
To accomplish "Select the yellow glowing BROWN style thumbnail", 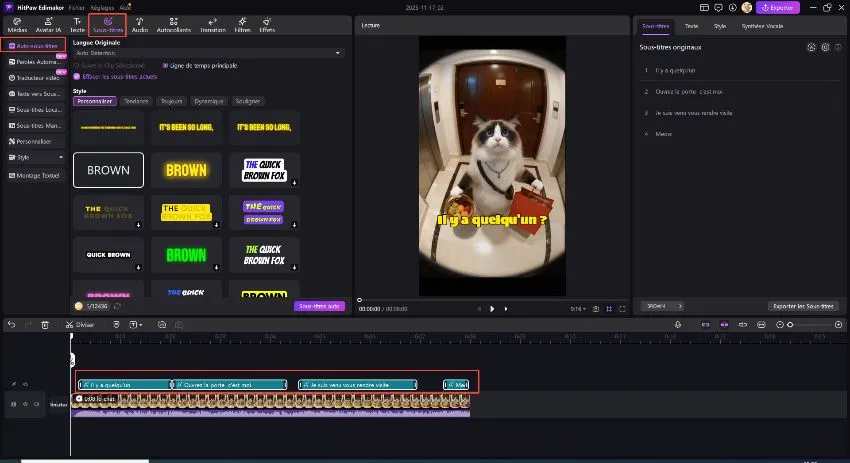I will tap(186, 170).
